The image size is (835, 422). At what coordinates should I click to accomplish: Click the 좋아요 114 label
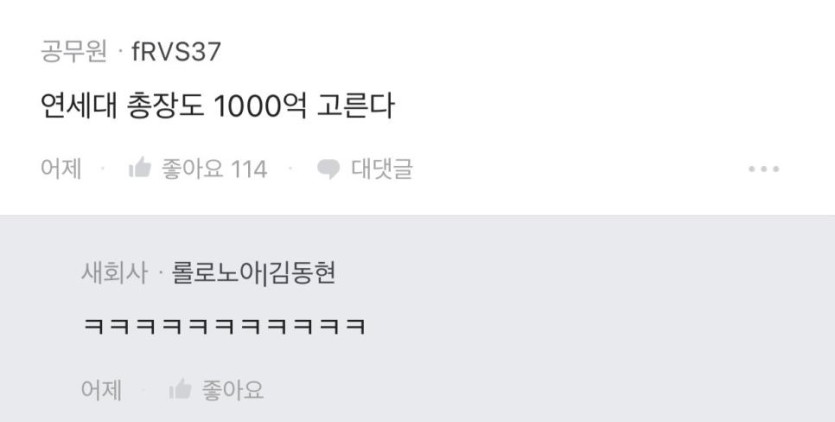point(214,169)
